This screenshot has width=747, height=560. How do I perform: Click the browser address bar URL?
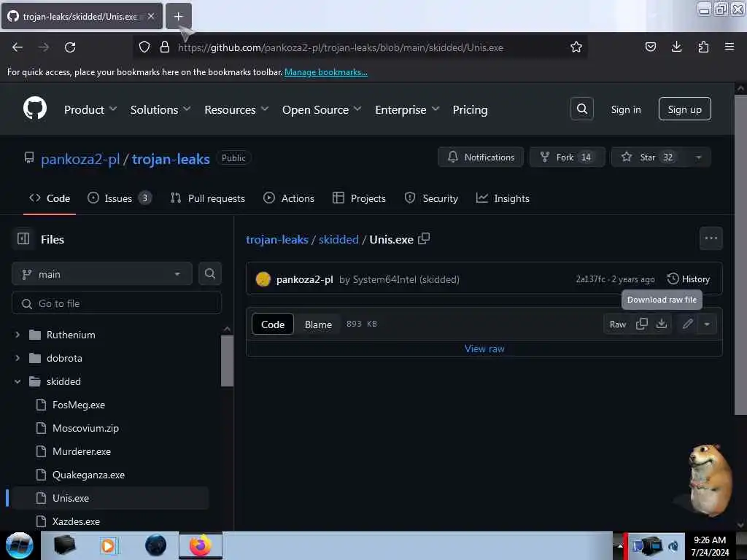coord(341,47)
